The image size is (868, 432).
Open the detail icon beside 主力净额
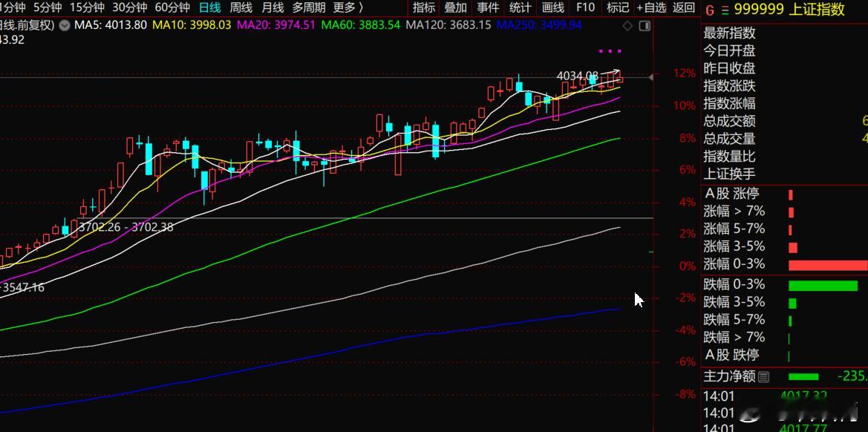pos(763,376)
